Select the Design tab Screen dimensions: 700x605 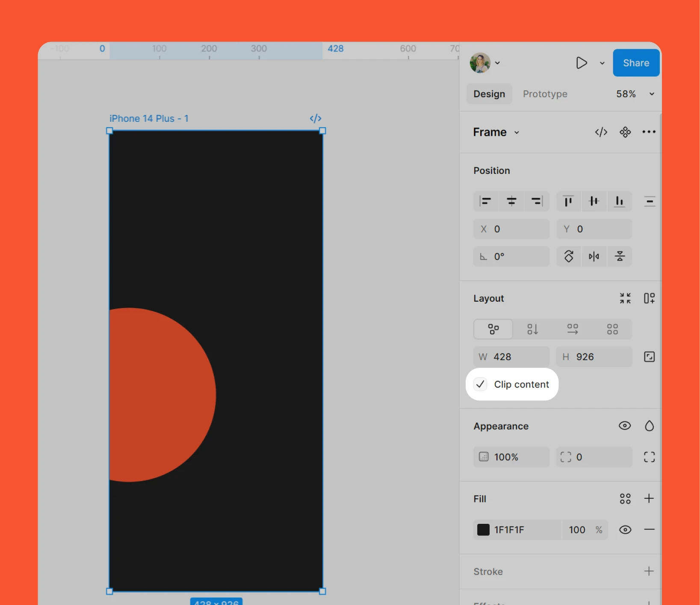point(489,94)
